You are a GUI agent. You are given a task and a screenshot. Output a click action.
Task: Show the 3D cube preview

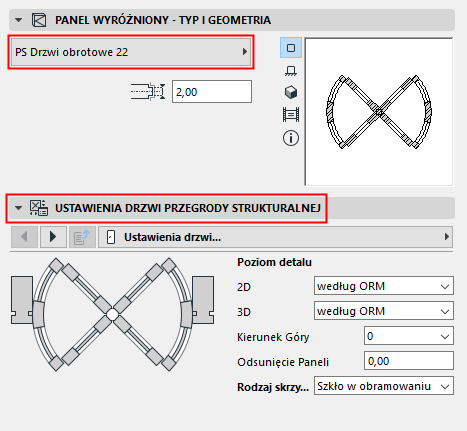291,92
